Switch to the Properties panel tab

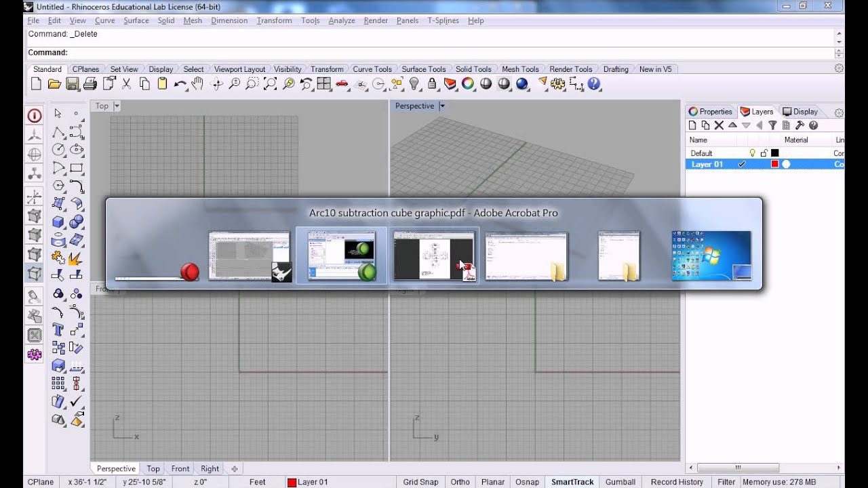coord(710,112)
